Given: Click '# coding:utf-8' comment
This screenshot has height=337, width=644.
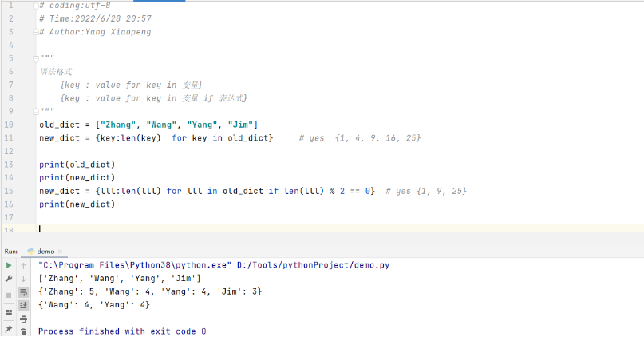Looking at the screenshot, I should click(75, 6).
